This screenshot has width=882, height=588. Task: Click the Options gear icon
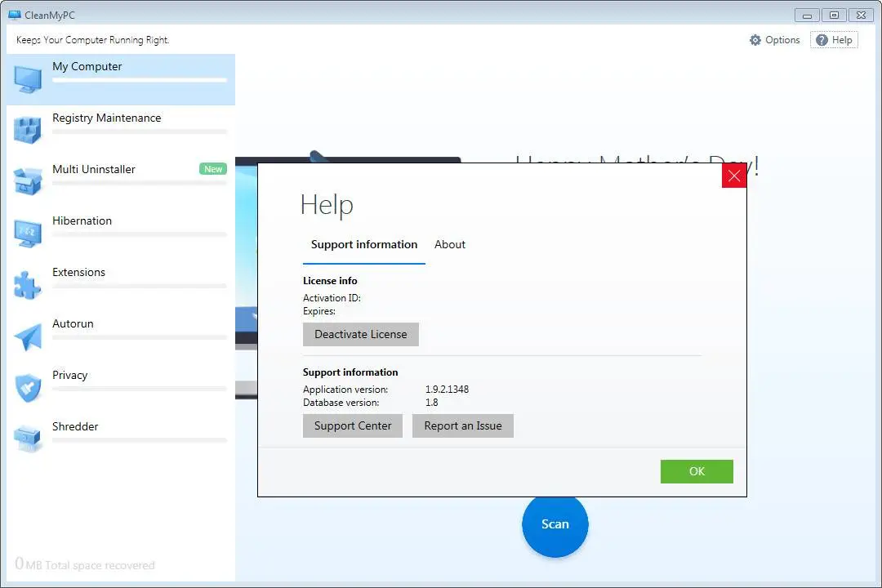click(x=755, y=40)
